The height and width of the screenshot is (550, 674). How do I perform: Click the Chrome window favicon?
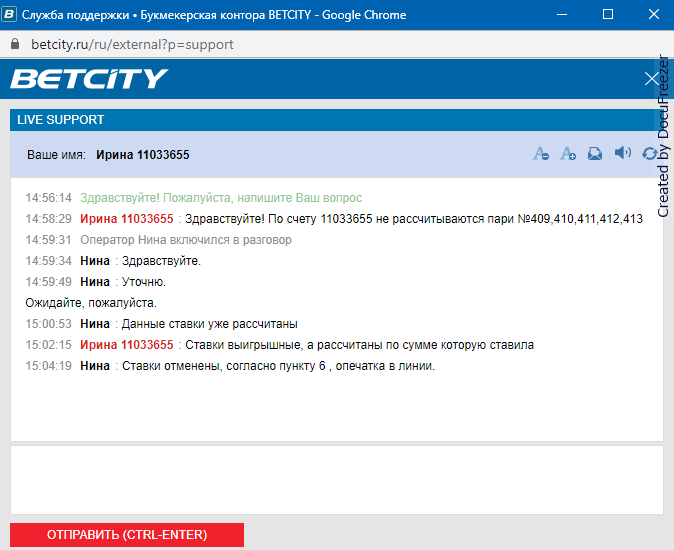tap(9, 14)
